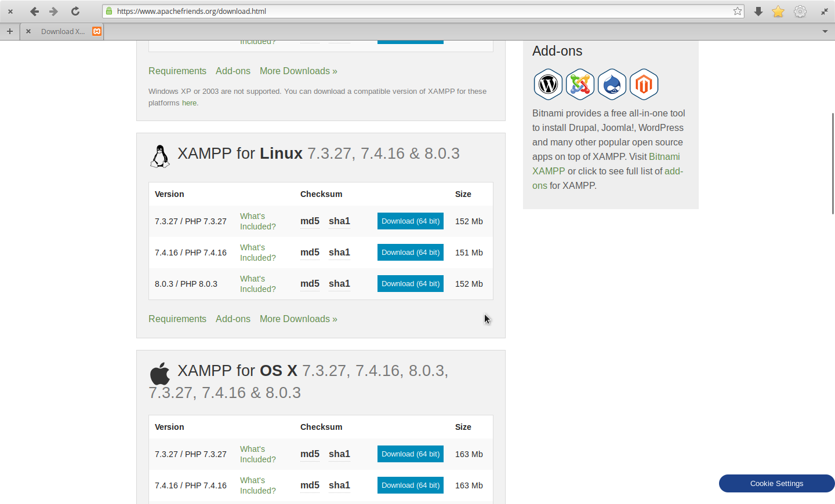Open Add-ons link in Linux section
Viewport: 835px width, 504px height.
point(233,319)
